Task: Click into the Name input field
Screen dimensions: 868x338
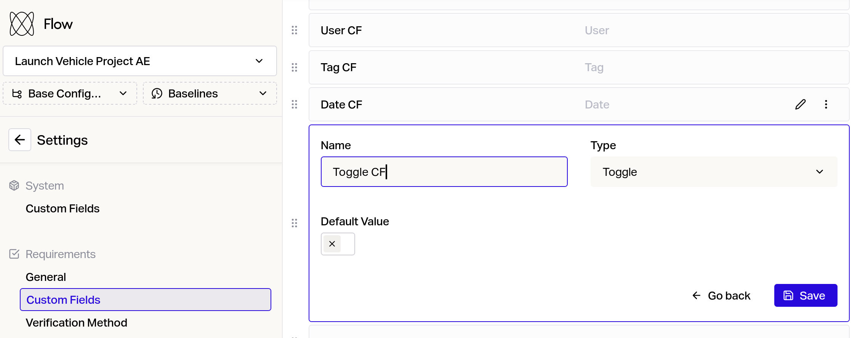Action: click(x=444, y=172)
